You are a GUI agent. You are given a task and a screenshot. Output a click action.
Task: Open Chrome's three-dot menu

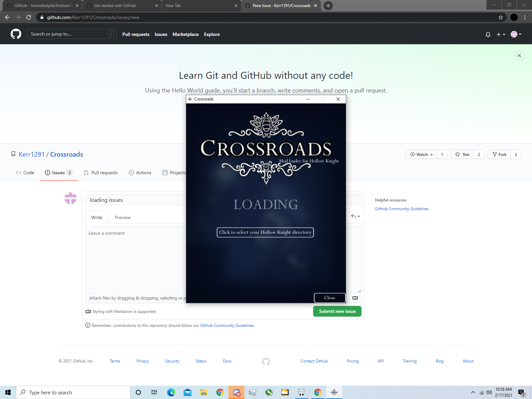pos(525,17)
